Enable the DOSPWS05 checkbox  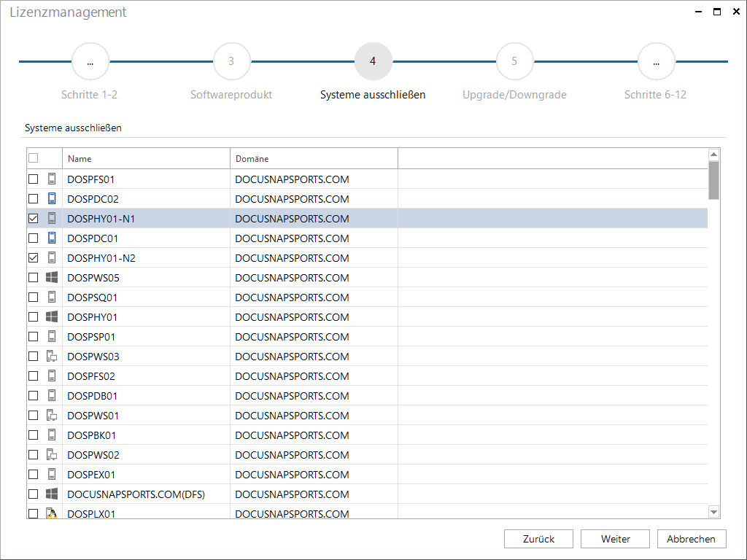pos(34,278)
